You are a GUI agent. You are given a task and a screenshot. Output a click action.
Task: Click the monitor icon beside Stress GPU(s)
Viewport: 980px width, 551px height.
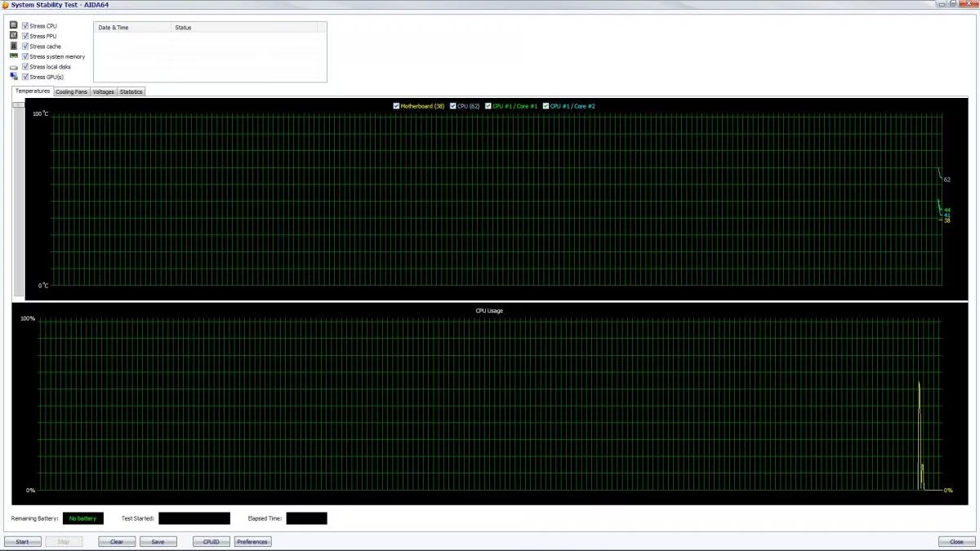[14, 77]
